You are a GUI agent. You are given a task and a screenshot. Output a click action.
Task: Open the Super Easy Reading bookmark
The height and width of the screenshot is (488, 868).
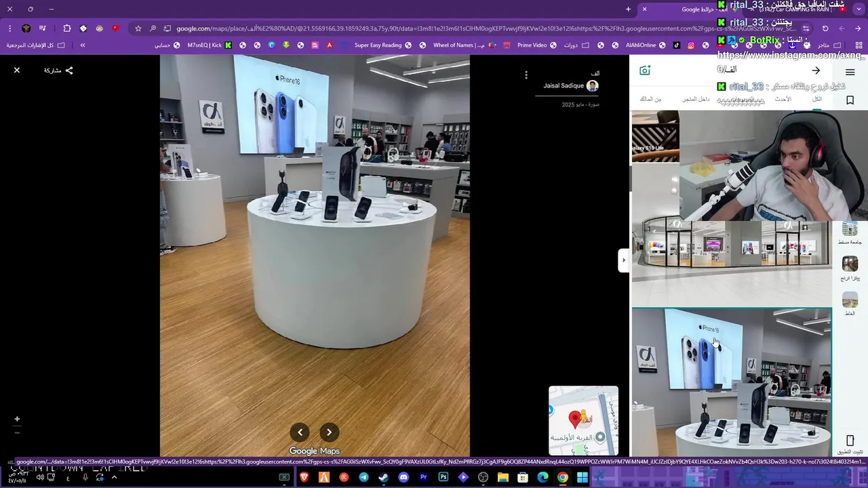[x=383, y=45]
